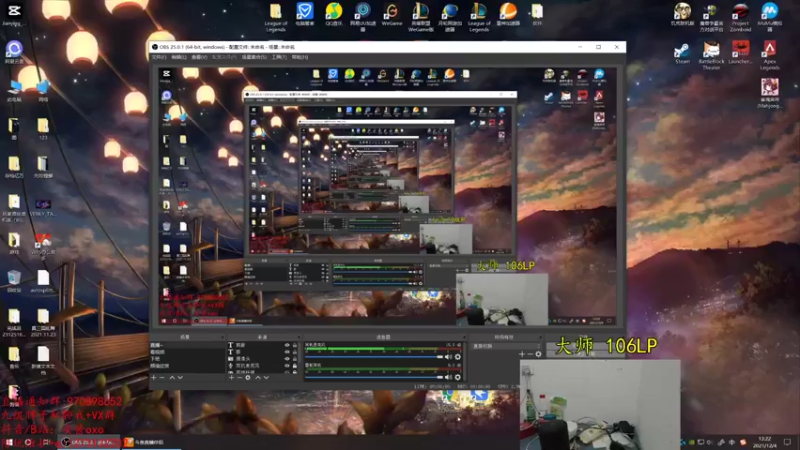
Task: Open the 编辑(E) menu in OBS
Action: point(179,57)
